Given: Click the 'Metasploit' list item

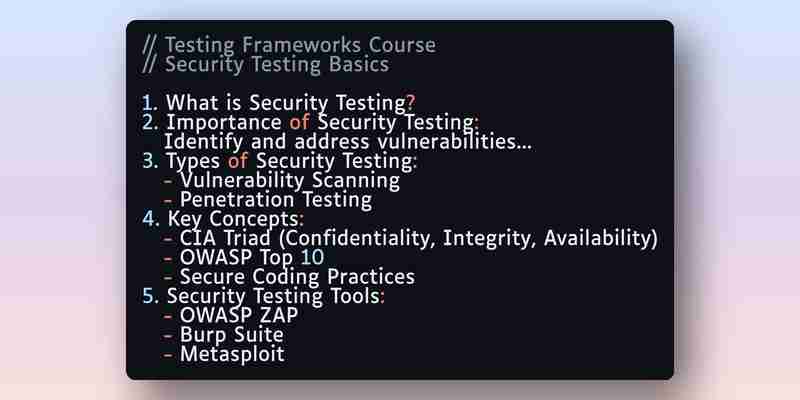Looking at the screenshot, I should [x=224, y=355].
